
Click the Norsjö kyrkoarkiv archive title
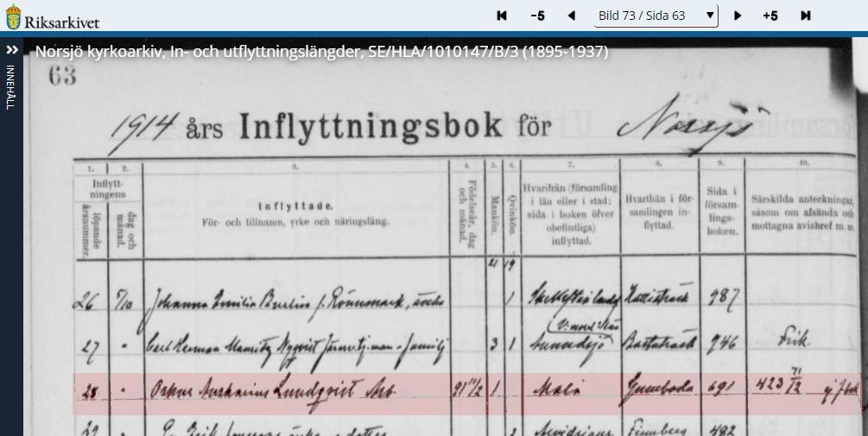click(321, 52)
